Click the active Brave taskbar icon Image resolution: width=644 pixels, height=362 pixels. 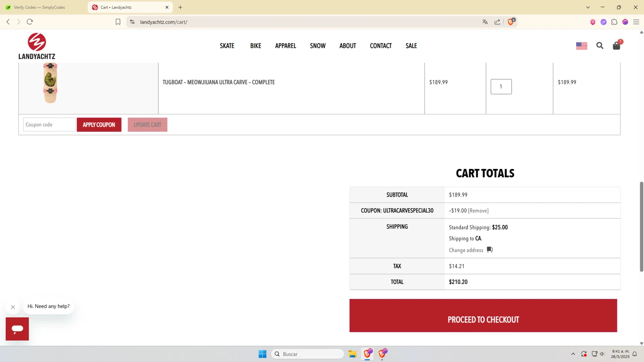pyautogui.click(x=368, y=354)
